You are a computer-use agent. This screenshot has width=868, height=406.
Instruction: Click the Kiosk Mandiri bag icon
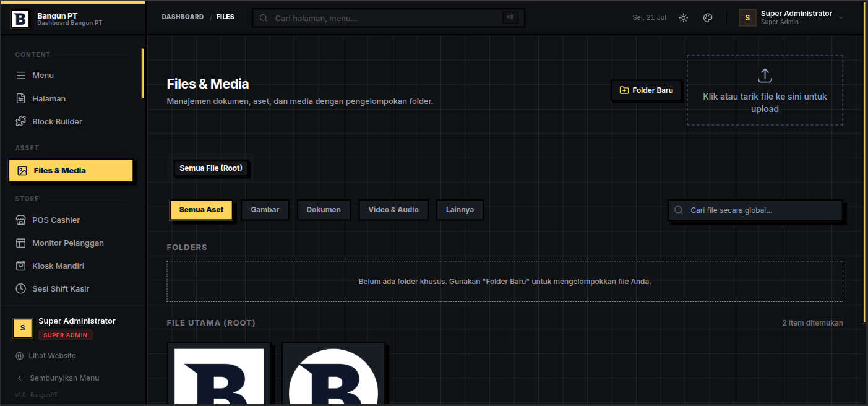click(20, 266)
